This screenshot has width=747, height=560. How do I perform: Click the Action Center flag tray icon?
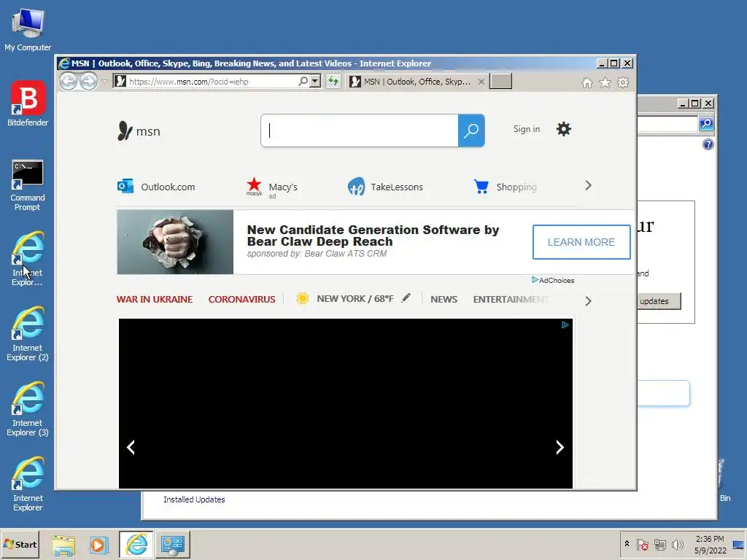642,544
